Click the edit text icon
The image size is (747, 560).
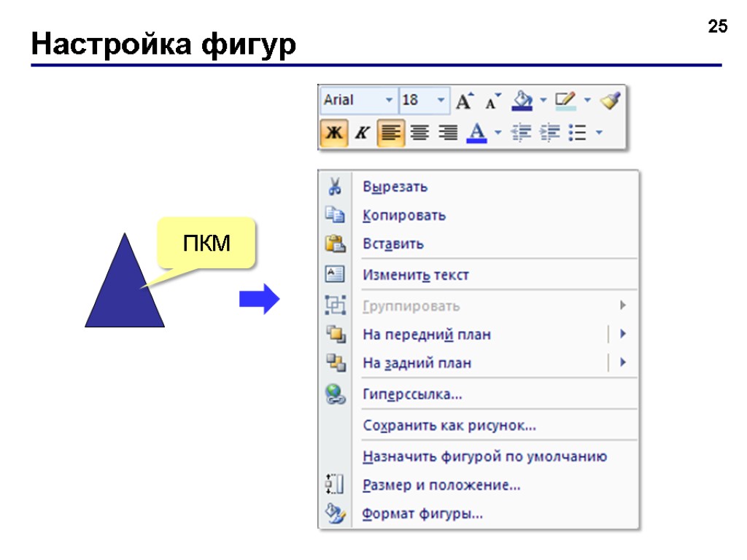tap(335, 274)
